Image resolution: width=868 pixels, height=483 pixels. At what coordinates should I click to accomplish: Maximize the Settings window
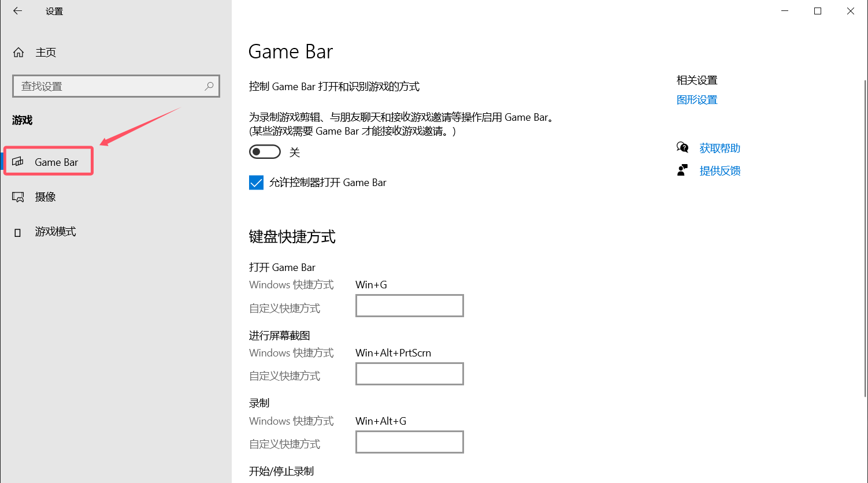point(818,11)
